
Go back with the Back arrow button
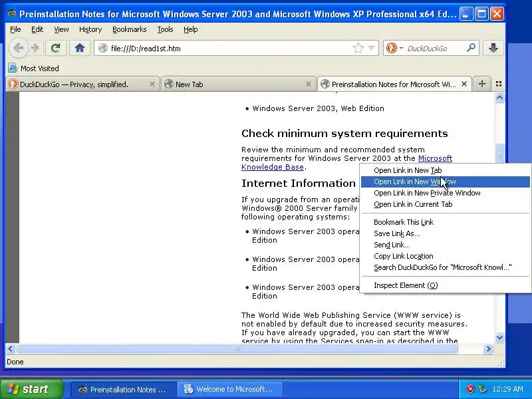pos(19,48)
